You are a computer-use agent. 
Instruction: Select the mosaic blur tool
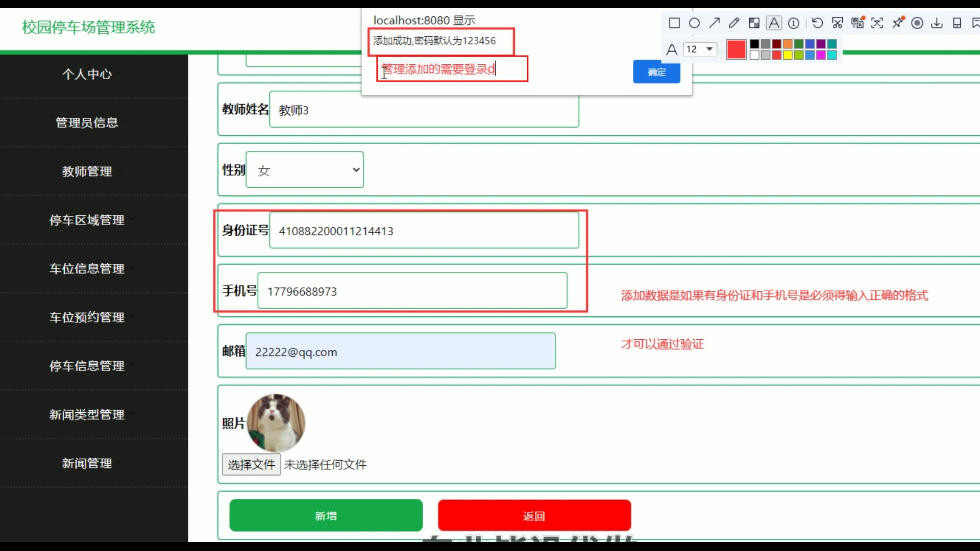pyautogui.click(x=754, y=23)
